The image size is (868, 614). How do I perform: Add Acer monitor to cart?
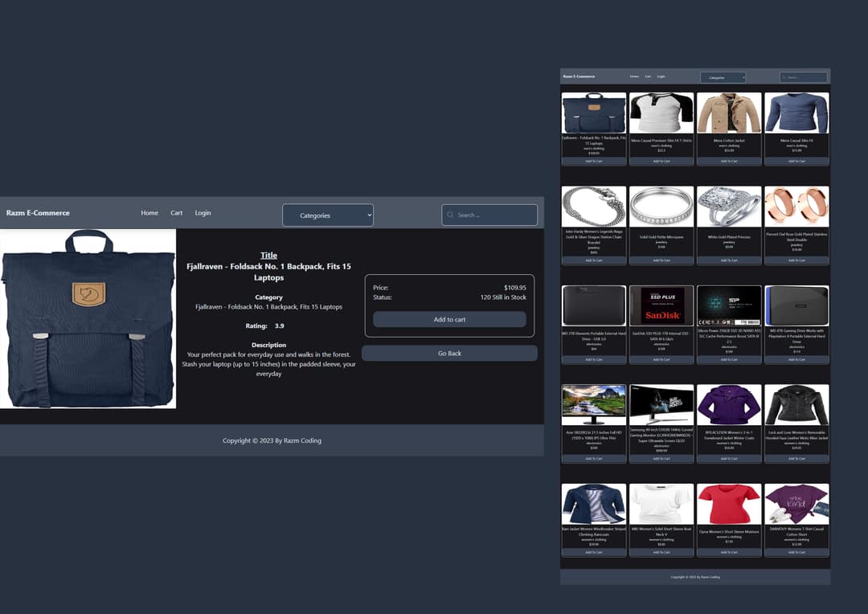click(x=594, y=458)
